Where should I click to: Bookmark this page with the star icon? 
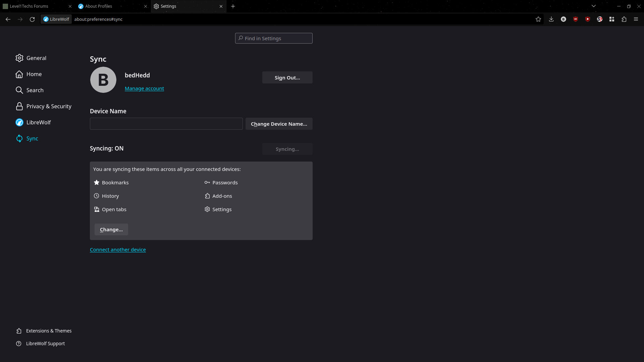[x=538, y=19]
